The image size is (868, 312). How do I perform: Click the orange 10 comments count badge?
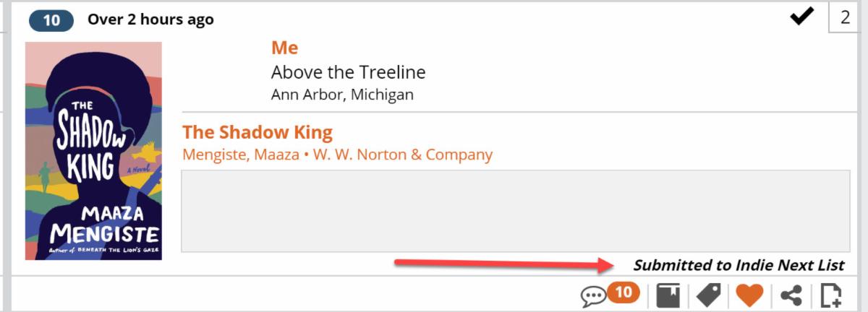point(624,292)
